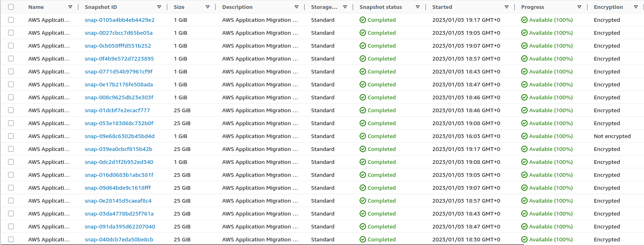Click the Snapshot status column header label

click(x=381, y=7)
